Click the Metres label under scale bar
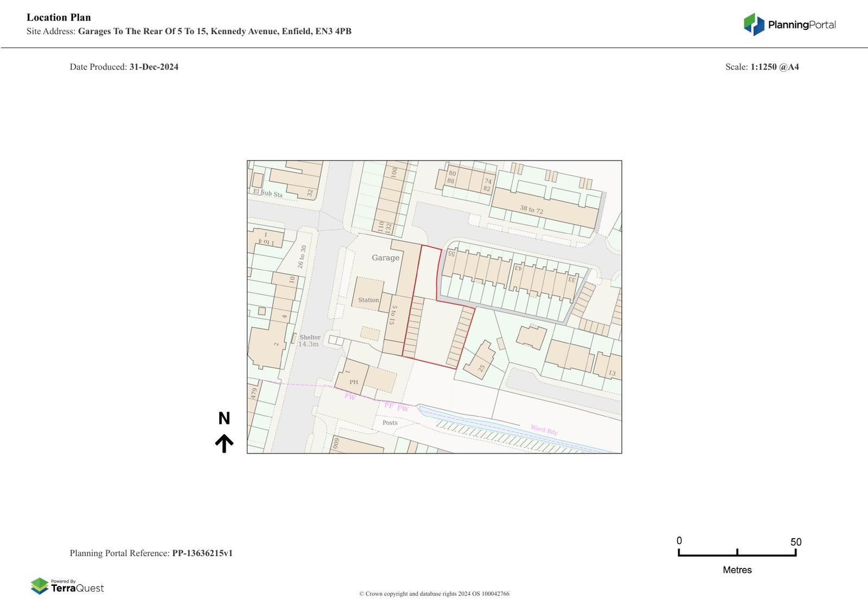The width and height of the screenshot is (868, 614). click(x=737, y=570)
